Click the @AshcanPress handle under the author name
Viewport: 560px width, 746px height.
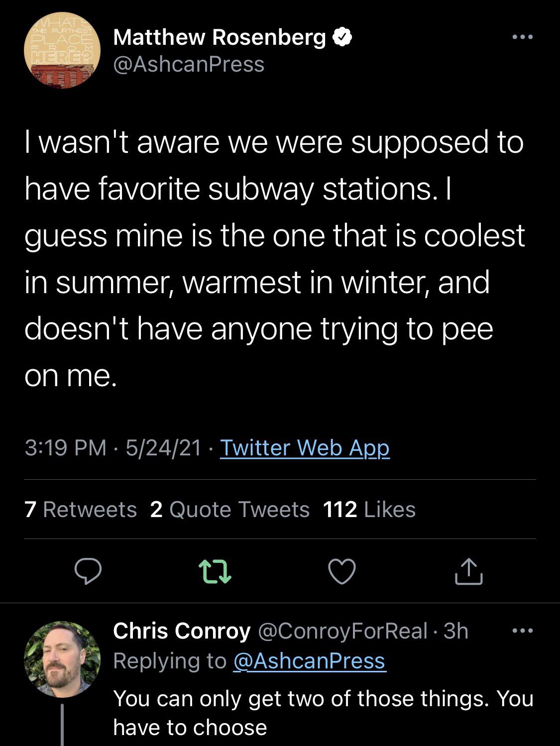point(188,63)
